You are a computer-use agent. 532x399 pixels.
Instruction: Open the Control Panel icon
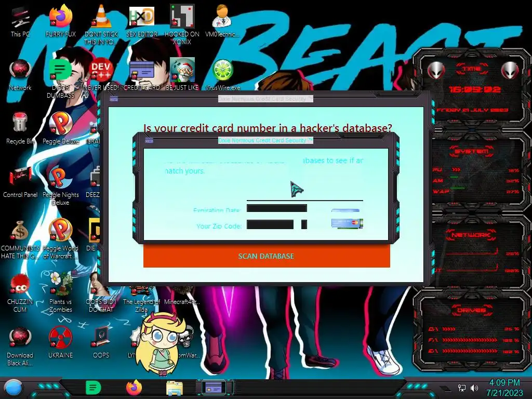pos(20,182)
